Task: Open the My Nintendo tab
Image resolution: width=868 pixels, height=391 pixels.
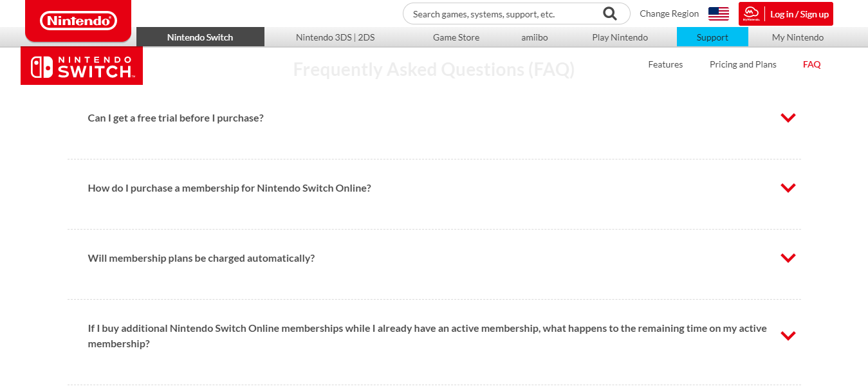Action: click(x=798, y=37)
